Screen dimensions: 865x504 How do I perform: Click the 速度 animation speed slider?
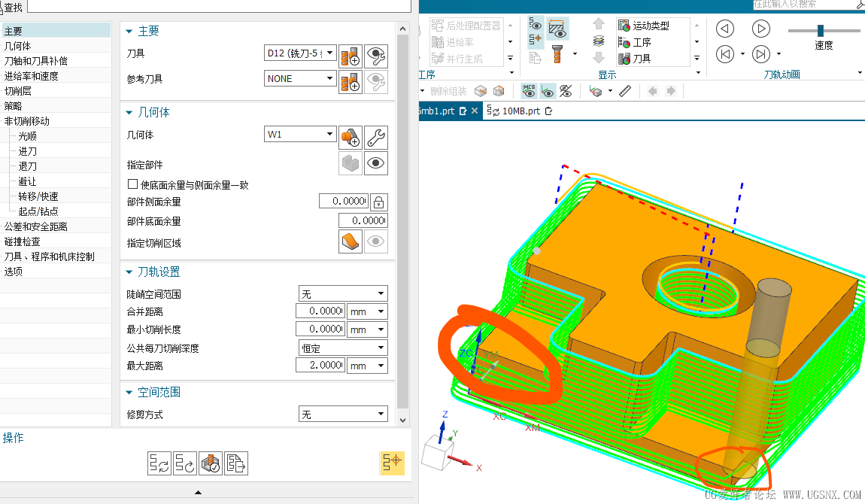click(x=821, y=31)
